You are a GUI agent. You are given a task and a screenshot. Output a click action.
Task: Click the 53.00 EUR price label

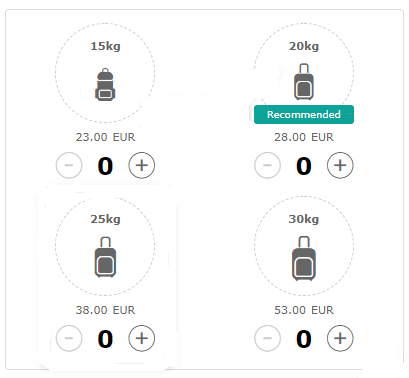click(x=304, y=310)
